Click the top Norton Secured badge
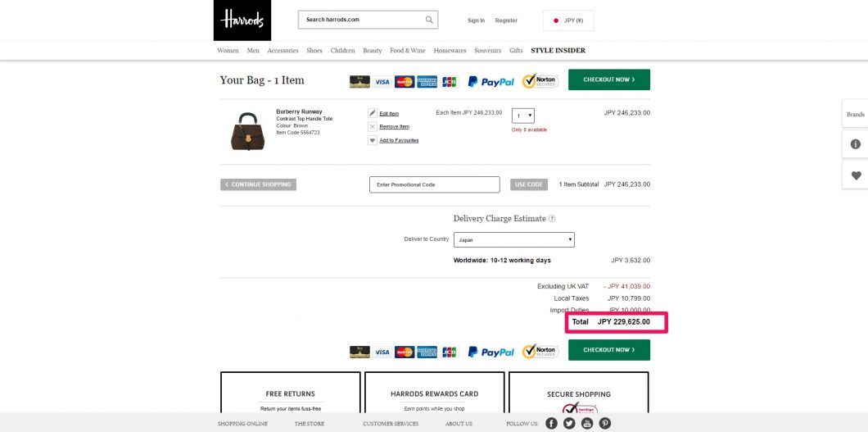 (540, 81)
